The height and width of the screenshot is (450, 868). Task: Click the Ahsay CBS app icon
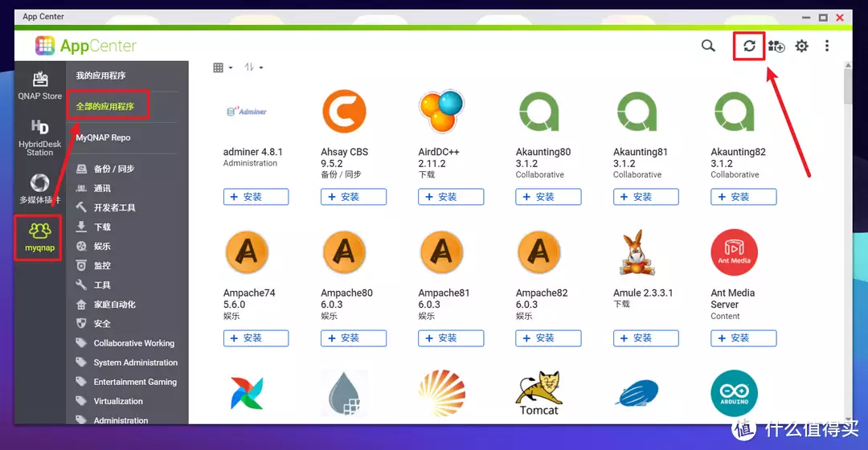tap(344, 111)
